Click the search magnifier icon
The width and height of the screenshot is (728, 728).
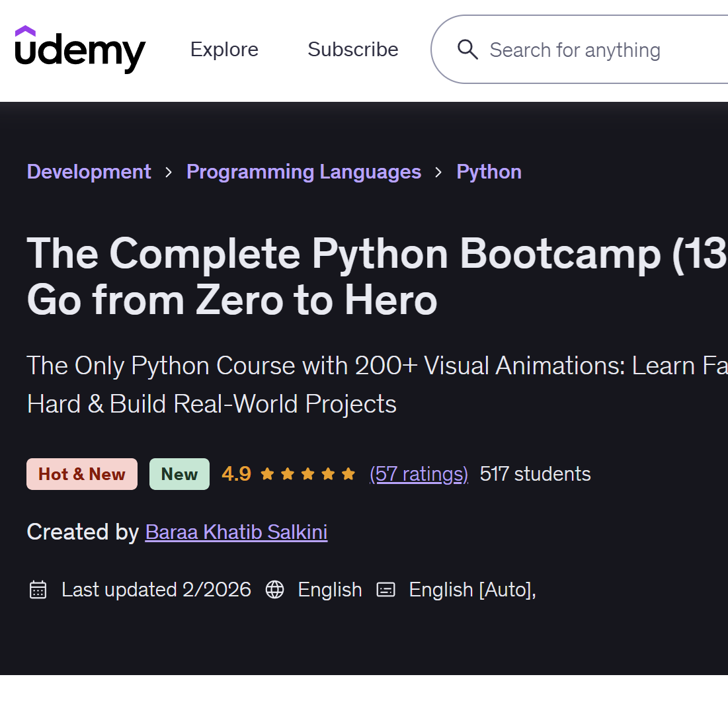click(467, 49)
